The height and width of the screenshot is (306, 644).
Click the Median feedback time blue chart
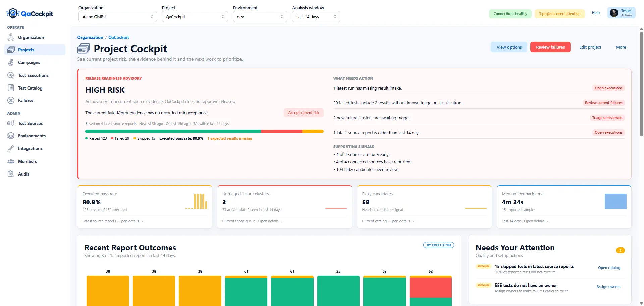coord(615,201)
